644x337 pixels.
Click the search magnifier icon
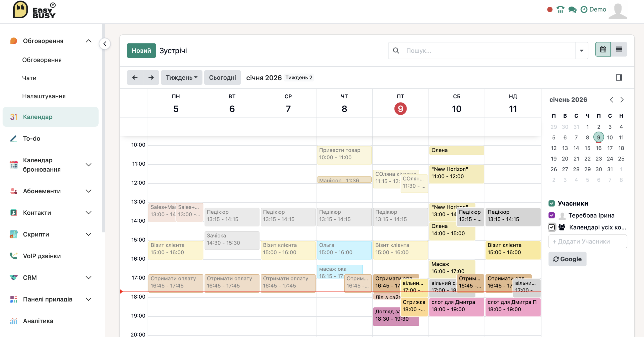[396, 51]
